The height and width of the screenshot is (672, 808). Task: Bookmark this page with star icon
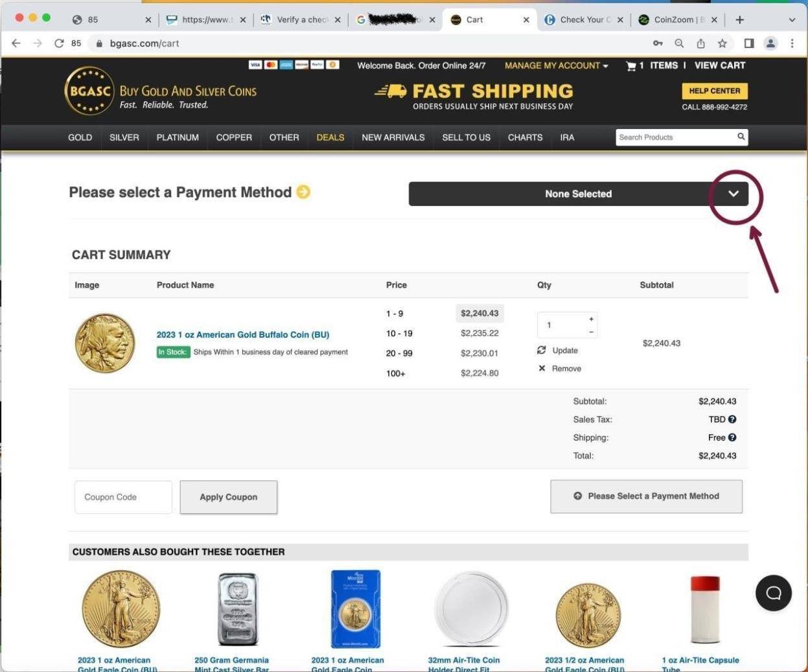(722, 43)
